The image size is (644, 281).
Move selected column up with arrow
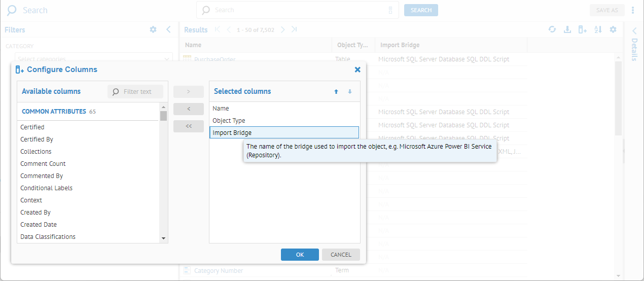click(x=336, y=92)
